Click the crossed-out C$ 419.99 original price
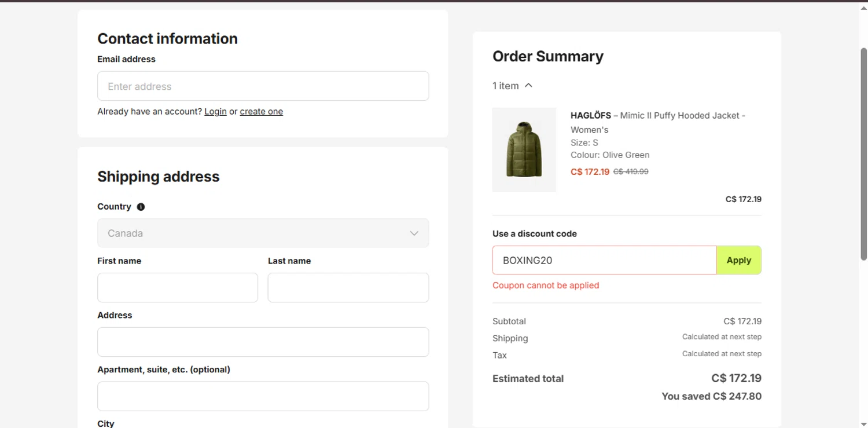The image size is (868, 428). [x=631, y=172]
